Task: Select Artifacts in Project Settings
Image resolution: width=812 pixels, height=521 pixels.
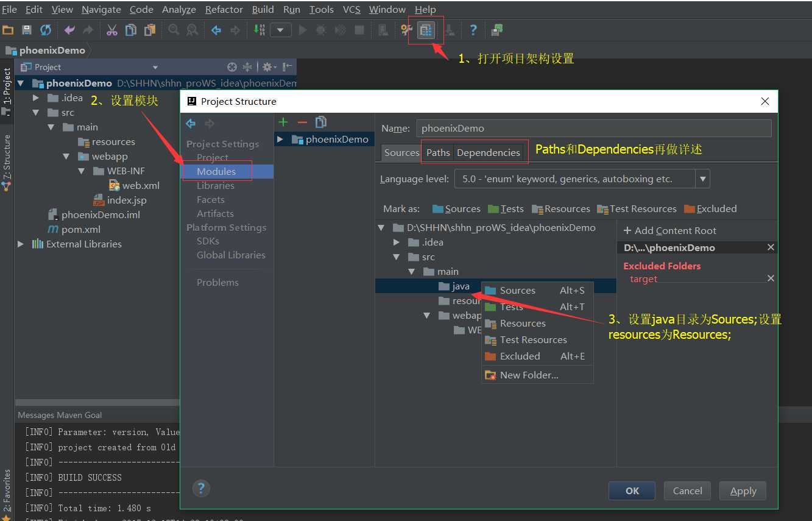Action: tap(215, 214)
